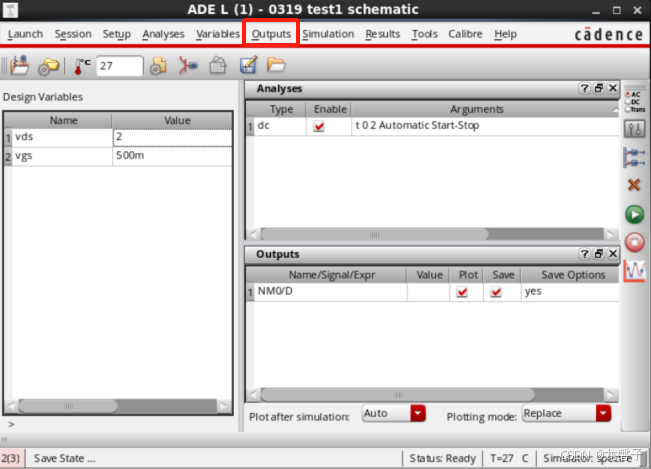Click the Save State status text
651x469 pixels.
[x=64, y=458]
